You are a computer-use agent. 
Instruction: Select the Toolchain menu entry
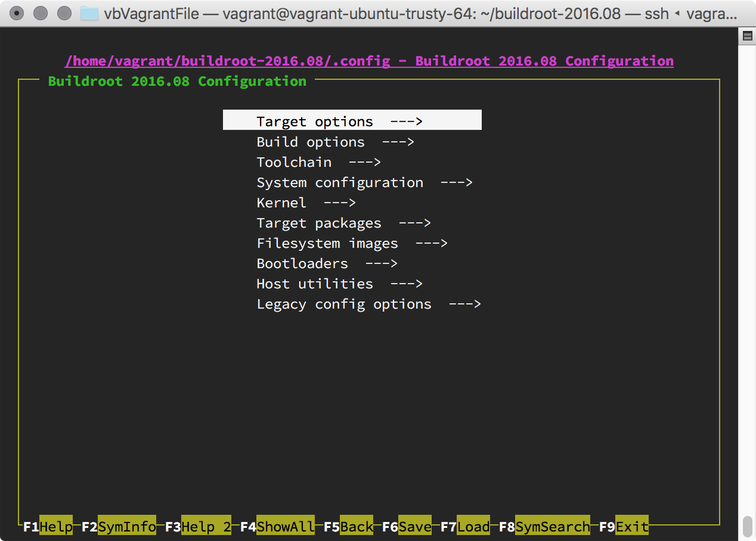[x=318, y=162]
